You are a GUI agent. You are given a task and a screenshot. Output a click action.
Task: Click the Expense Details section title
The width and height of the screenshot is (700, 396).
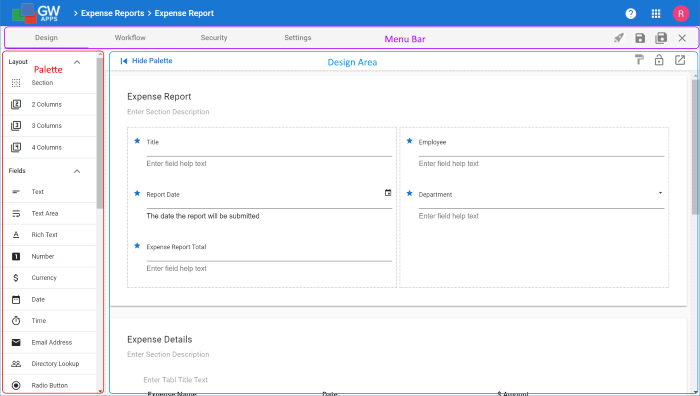pos(159,340)
